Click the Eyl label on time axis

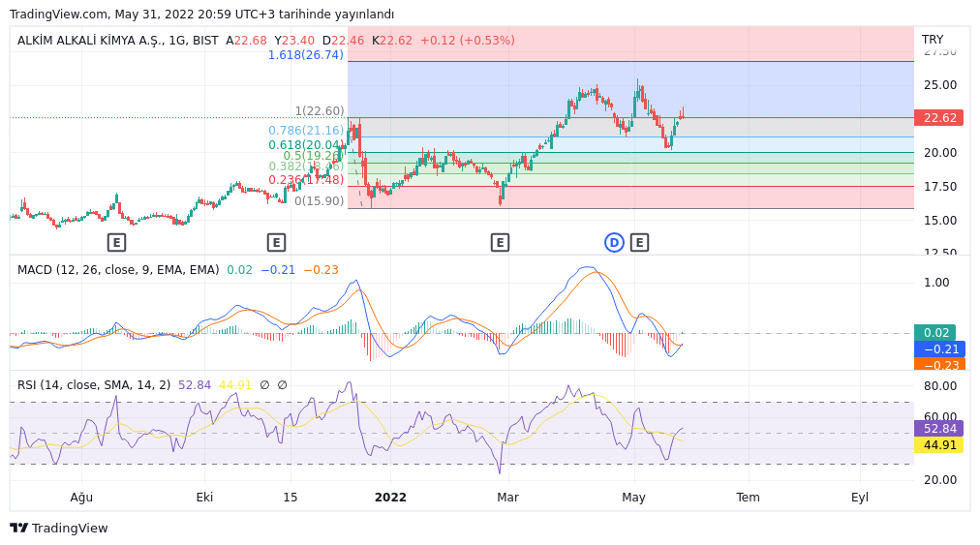pos(859,498)
